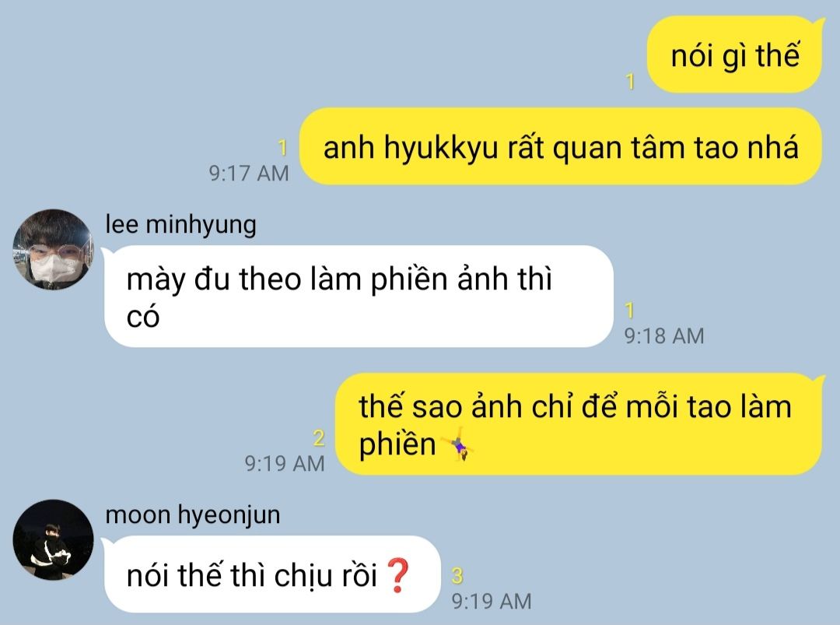Select the 'nói gì thế' message bubble
This screenshot has height=625, width=840.
pos(734,54)
